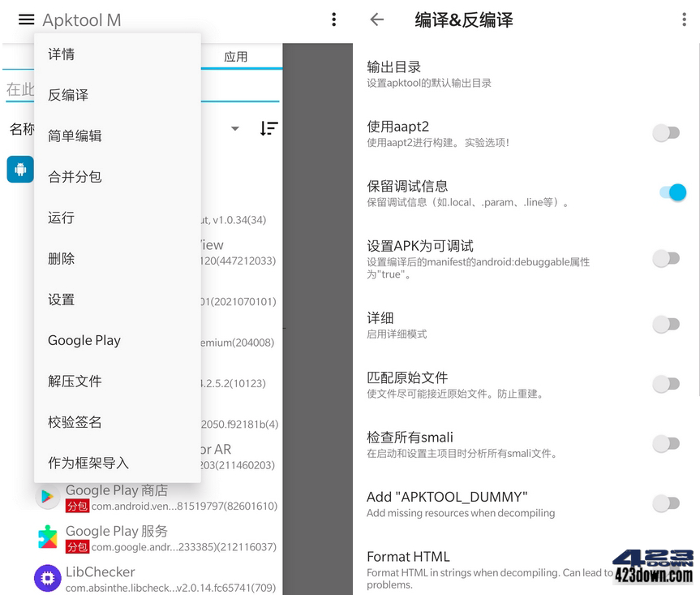Viewport: 700px width, 595px height.
Task: Select 反编译 from the context menu
Action: point(67,95)
